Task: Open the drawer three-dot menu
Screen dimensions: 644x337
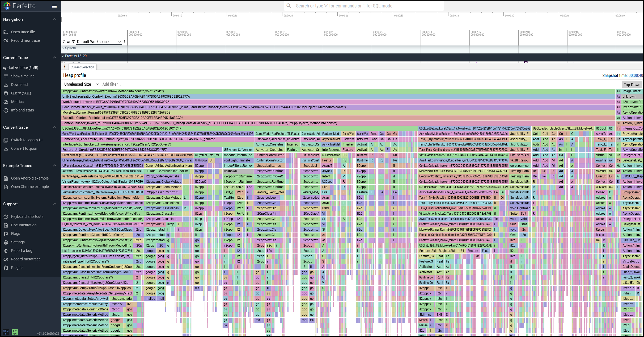Action: tap(65, 67)
